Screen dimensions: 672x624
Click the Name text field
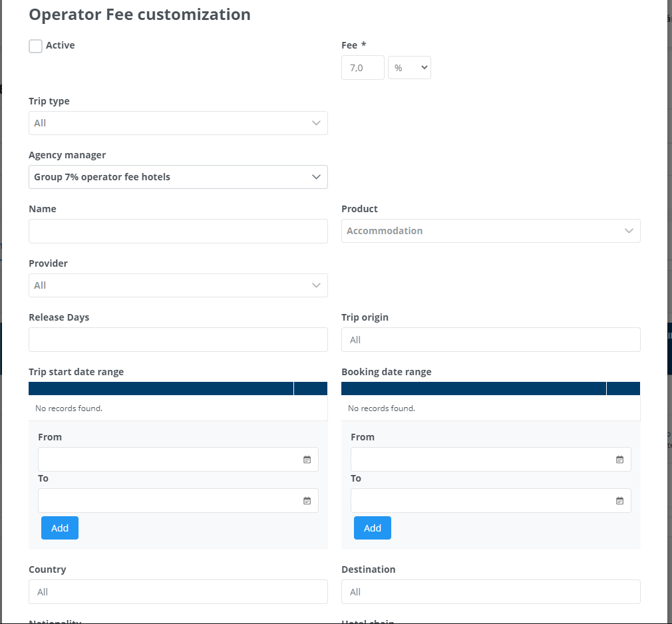[x=178, y=232]
